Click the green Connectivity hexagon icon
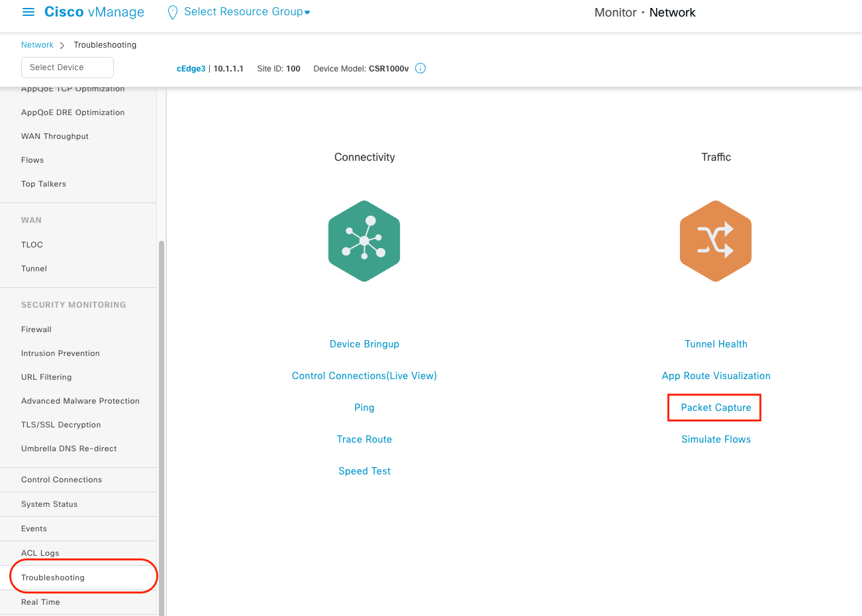The width and height of the screenshot is (862, 616). coord(364,241)
